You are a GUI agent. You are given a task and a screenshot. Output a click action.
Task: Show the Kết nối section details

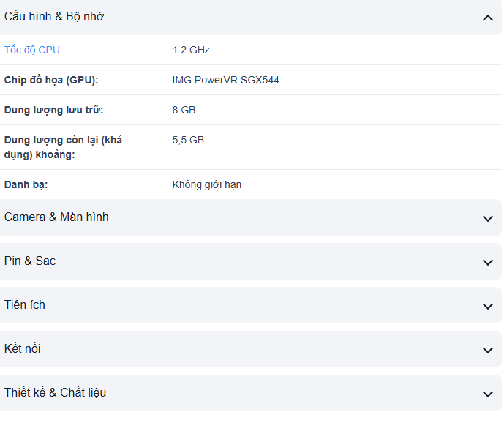point(23,349)
